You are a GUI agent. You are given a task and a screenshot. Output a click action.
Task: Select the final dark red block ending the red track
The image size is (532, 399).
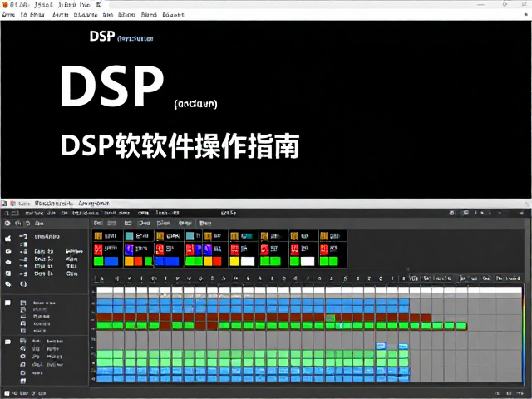[x=426, y=318]
